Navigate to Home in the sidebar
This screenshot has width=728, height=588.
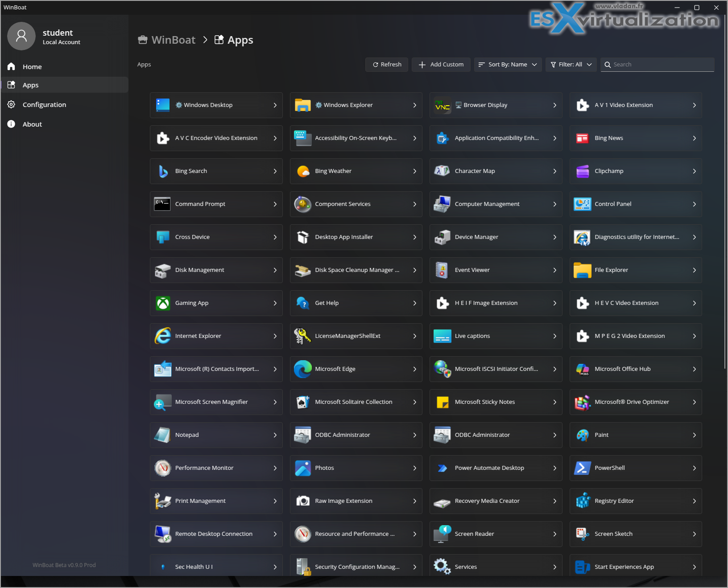(32, 67)
